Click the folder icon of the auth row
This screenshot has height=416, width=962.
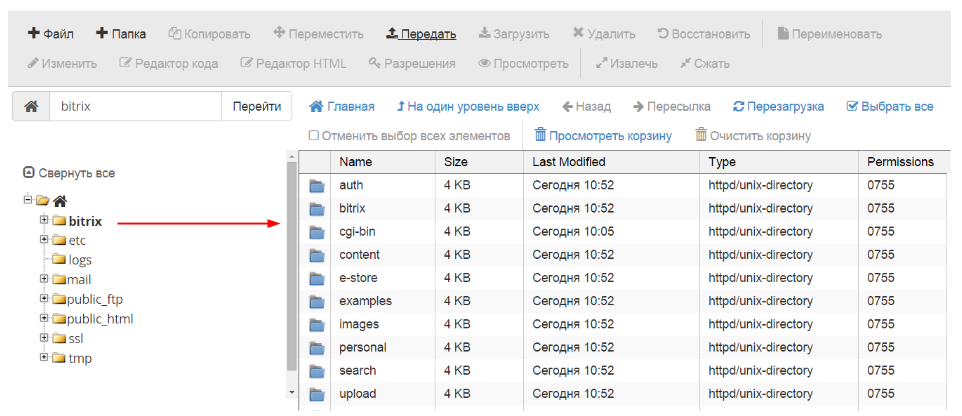318,185
